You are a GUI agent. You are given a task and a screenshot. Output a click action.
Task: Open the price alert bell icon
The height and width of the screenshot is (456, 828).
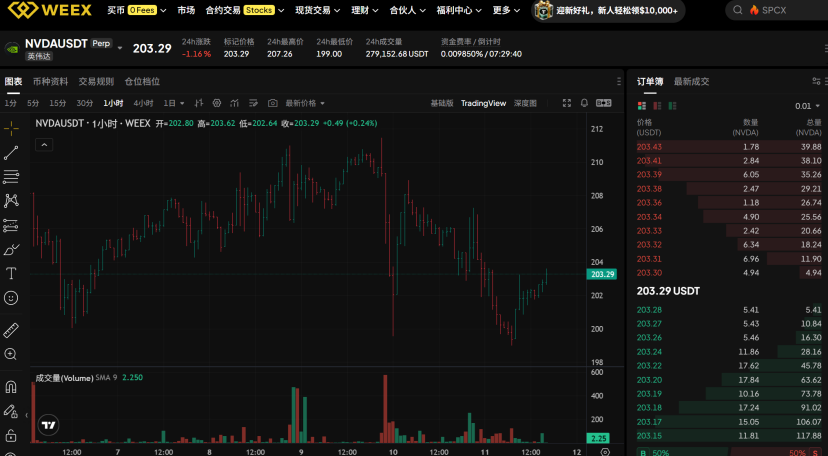[585, 103]
